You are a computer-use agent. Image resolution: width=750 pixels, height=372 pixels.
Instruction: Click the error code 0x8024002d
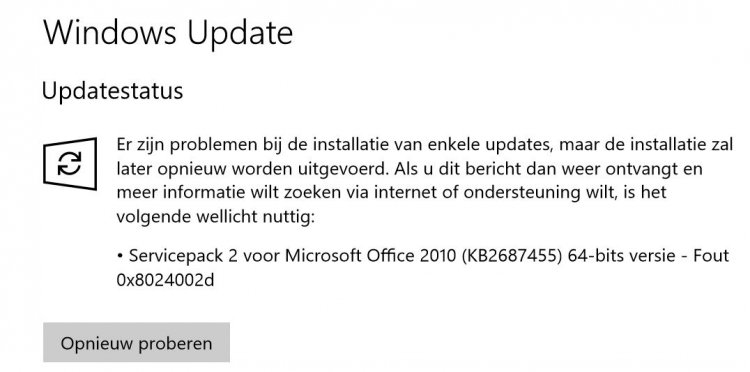[165, 280]
